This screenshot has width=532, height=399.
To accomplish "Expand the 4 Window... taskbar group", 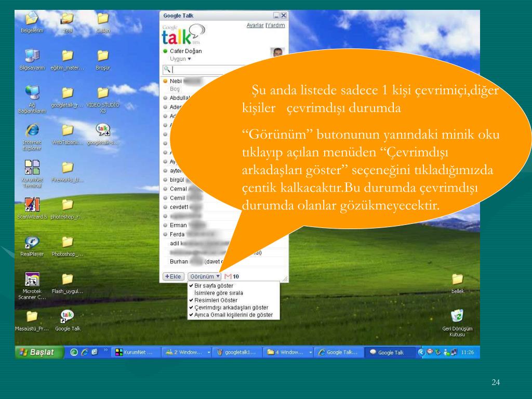I will coord(310,353).
